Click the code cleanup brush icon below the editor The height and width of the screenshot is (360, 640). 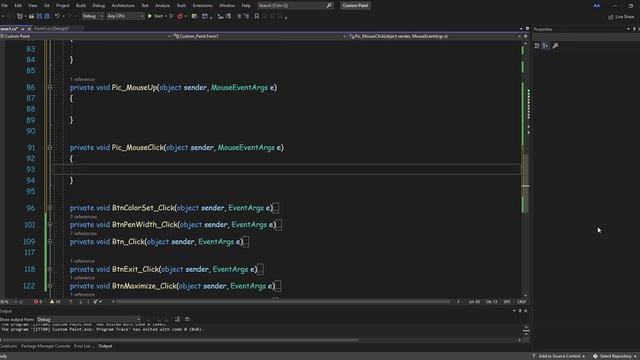pyautogui.click(x=96, y=302)
